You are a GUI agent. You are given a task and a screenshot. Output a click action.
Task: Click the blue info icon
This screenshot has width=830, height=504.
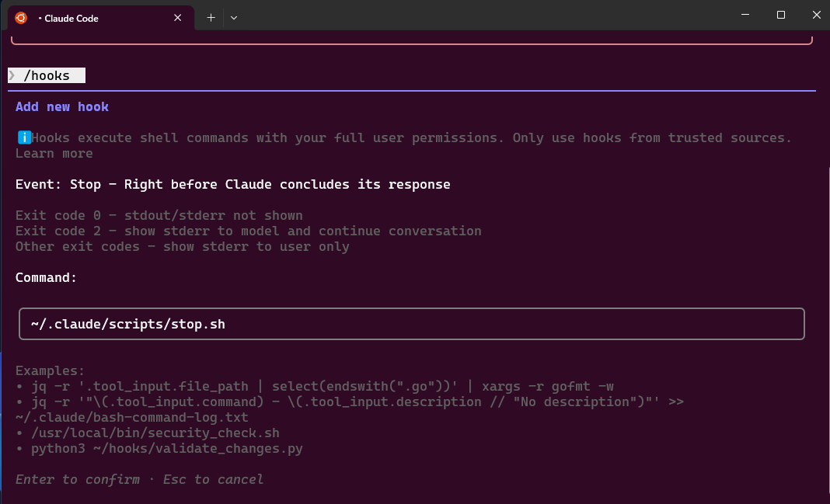(23, 137)
